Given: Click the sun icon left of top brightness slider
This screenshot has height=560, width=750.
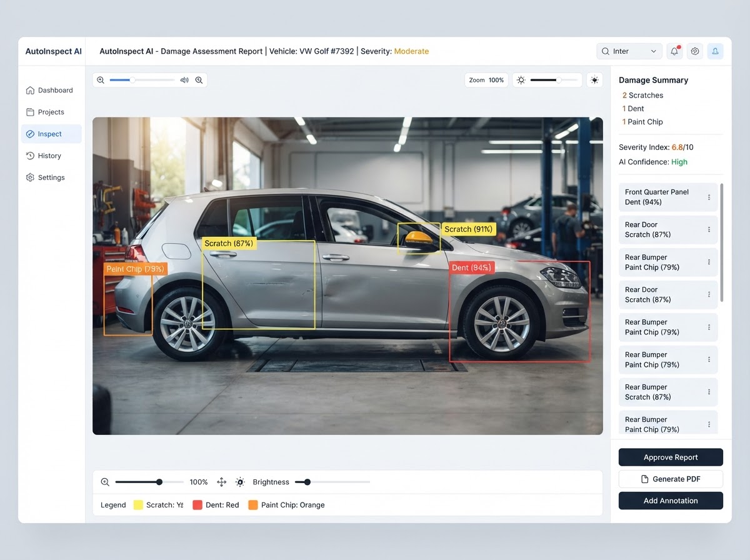Looking at the screenshot, I should 521,80.
